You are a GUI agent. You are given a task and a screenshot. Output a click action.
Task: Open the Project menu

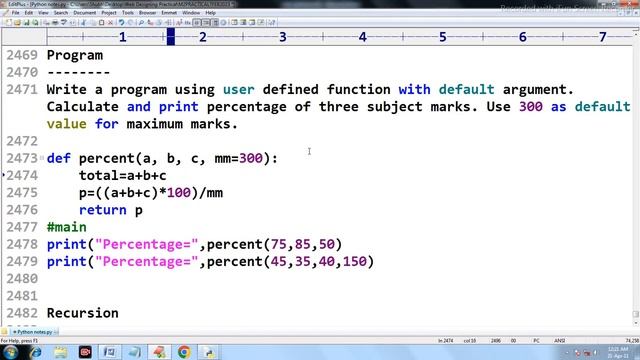pyautogui.click(x=109, y=13)
